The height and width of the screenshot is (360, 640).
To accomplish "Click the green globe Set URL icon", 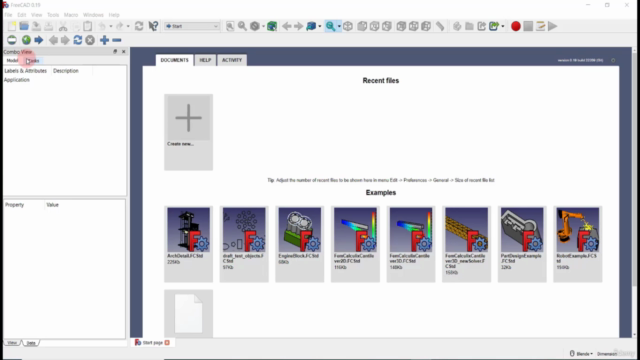I will tap(26, 40).
